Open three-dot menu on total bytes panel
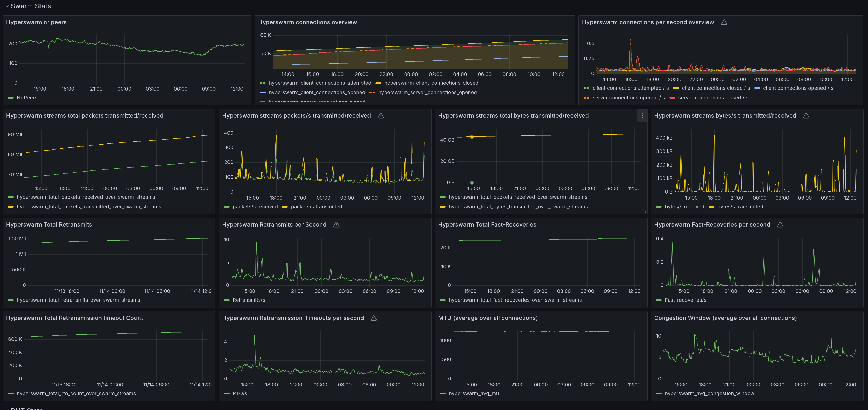868x410 pixels. (642, 115)
